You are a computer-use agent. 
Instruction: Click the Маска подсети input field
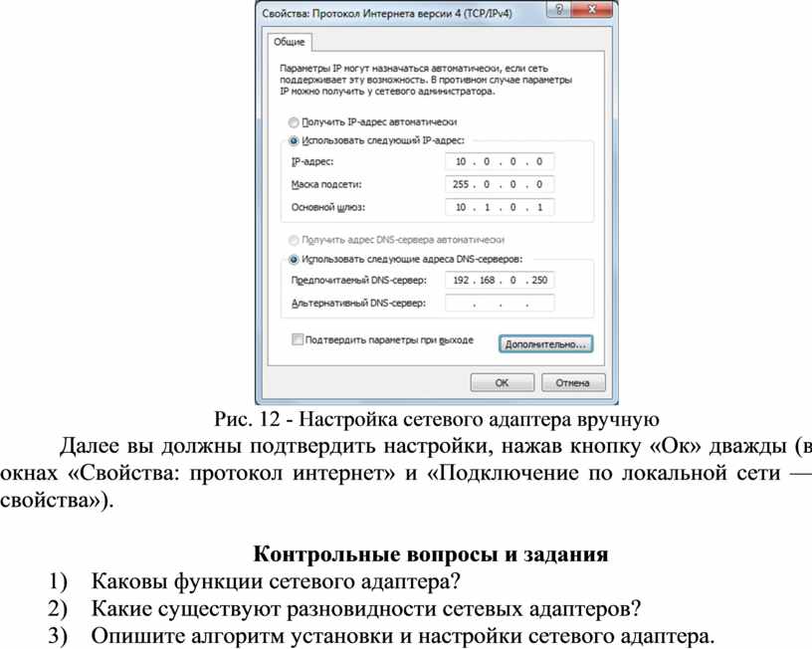click(x=500, y=184)
